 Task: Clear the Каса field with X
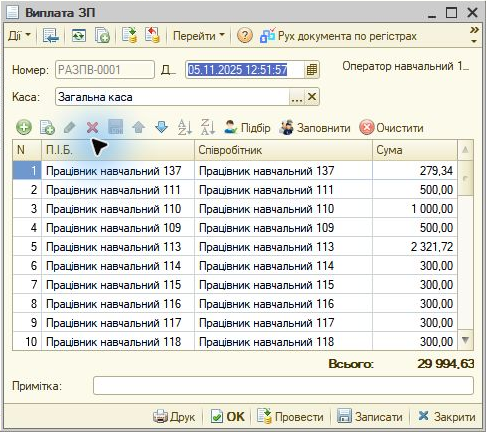click(312, 97)
